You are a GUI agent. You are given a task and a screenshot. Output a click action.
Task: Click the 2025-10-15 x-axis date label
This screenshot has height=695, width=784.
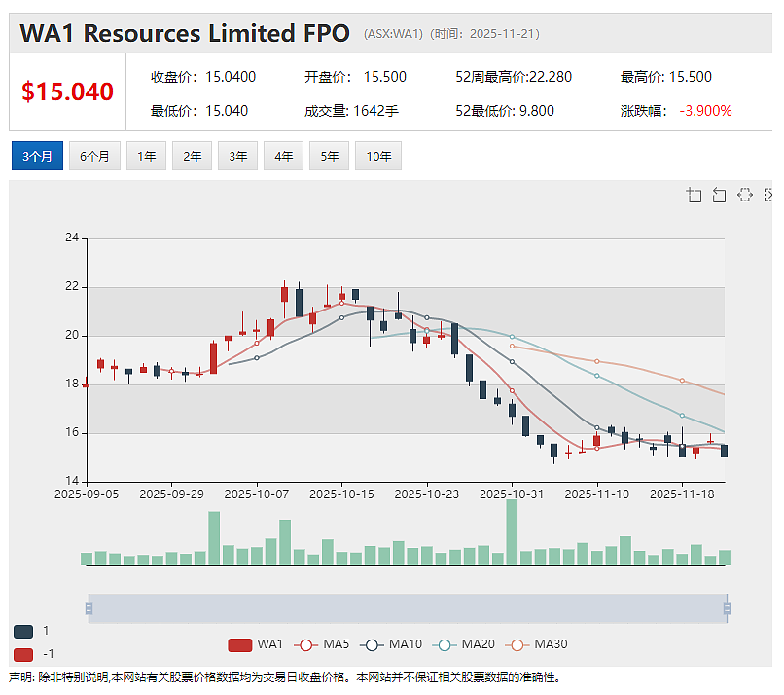[341, 494]
